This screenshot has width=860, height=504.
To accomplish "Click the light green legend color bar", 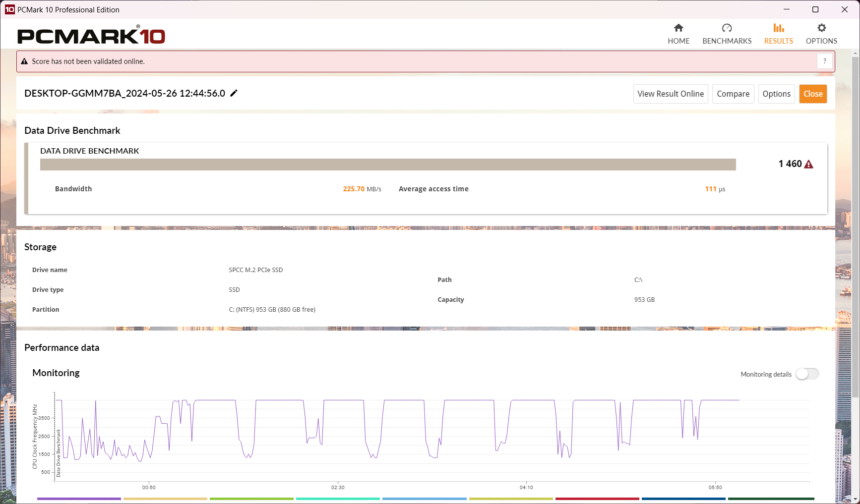I will pos(251,499).
